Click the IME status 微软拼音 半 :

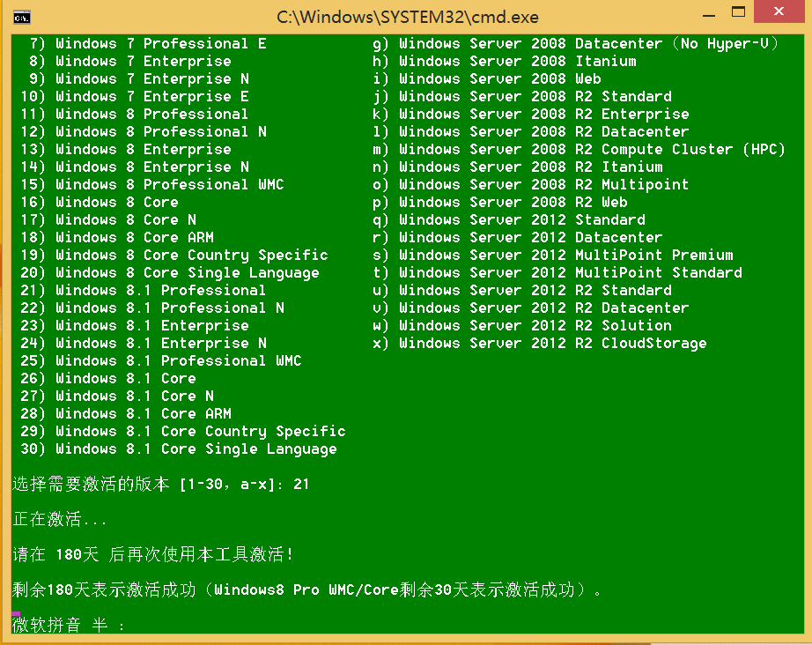(x=69, y=625)
